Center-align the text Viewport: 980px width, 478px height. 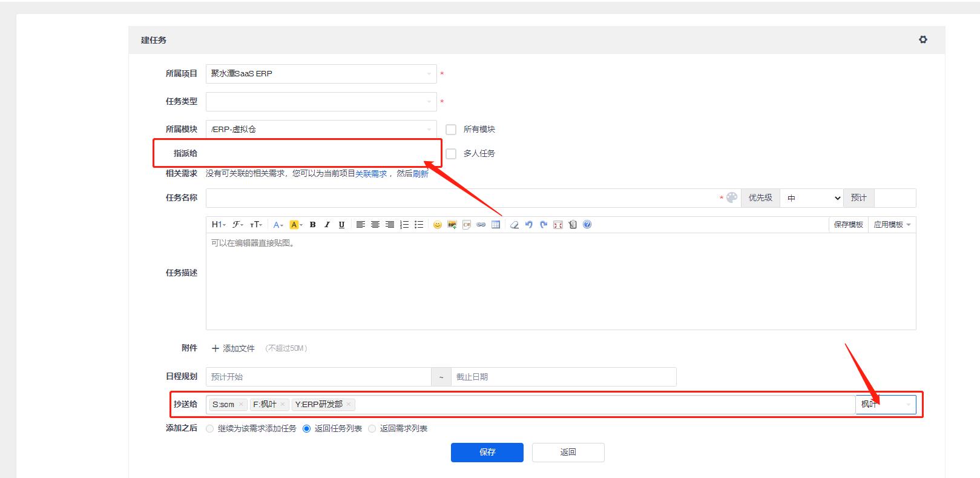pos(375,225)
